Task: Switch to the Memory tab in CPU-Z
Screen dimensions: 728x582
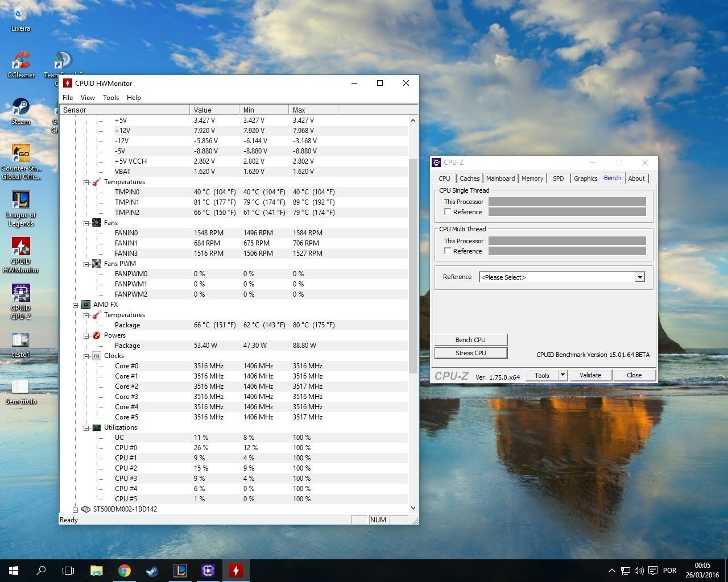Action: (532, 178)
